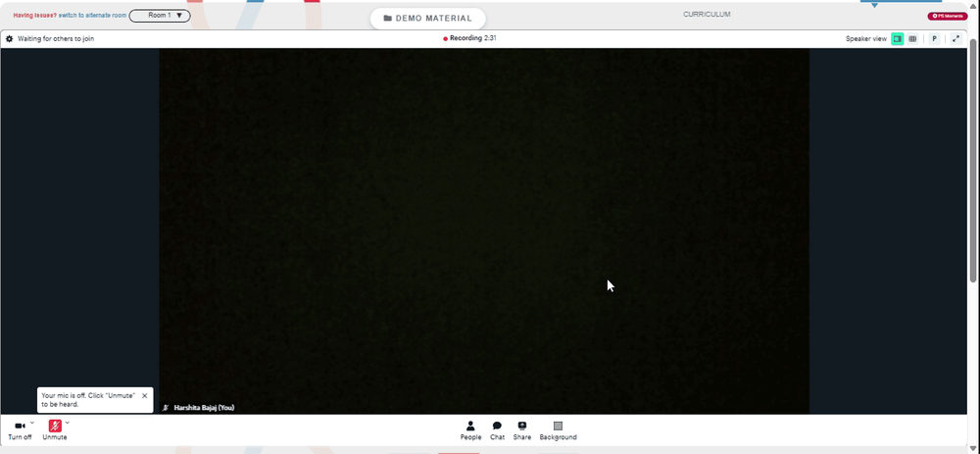Screen dimensions: 980x454
Task: Open the Chat panel
Action: point(497,430)
